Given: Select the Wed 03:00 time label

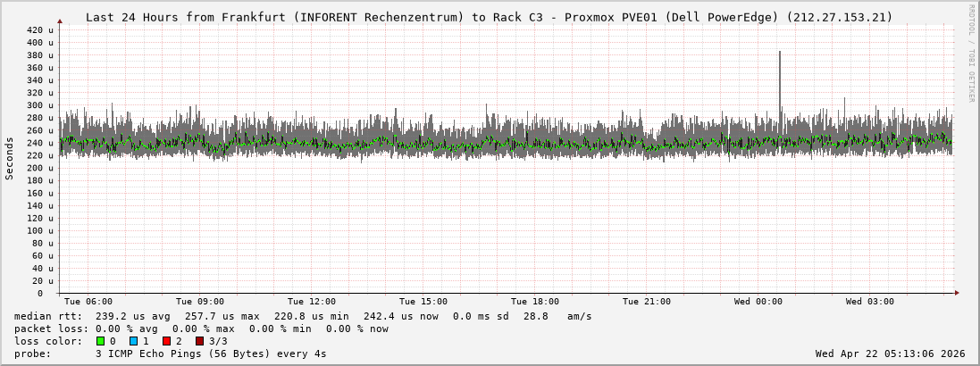Looking at the screenshot, I should [869, 302].
